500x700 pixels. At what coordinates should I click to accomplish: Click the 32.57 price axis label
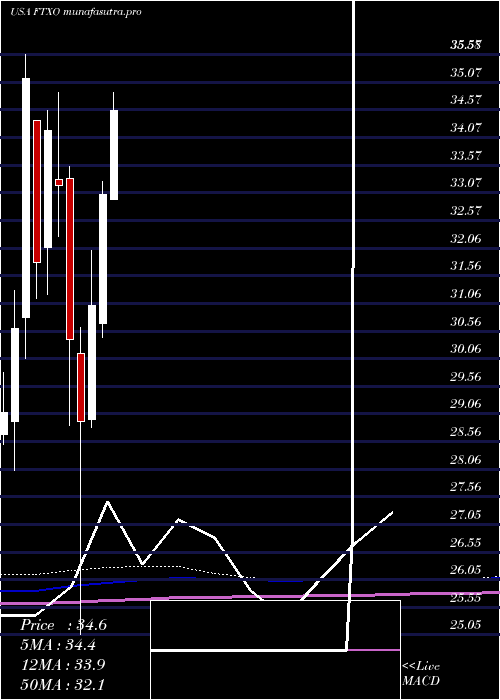466,211
